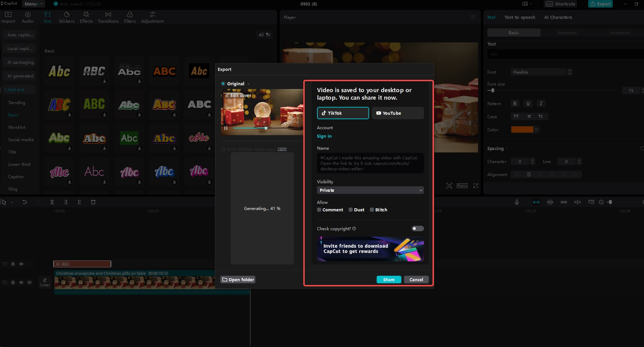Check the Comment checkbox under Allow
The width and height of the screenshot is (644, 347).
tap(319, 209)
